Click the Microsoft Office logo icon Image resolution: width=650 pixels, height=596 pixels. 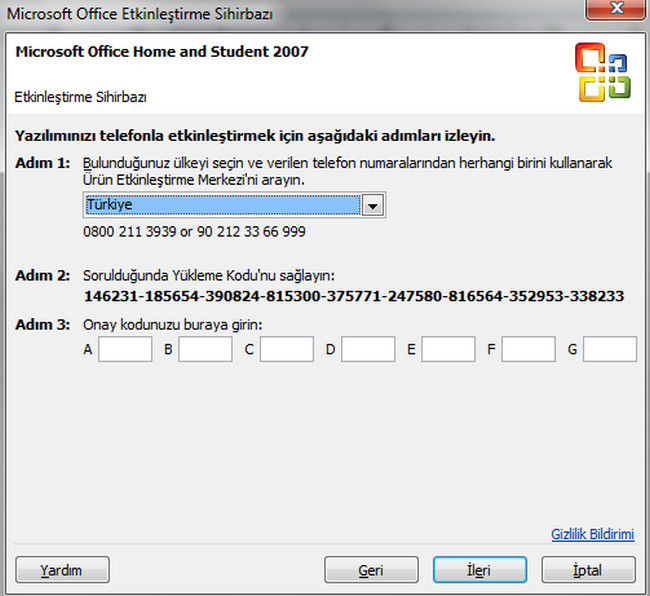(603, 72)
